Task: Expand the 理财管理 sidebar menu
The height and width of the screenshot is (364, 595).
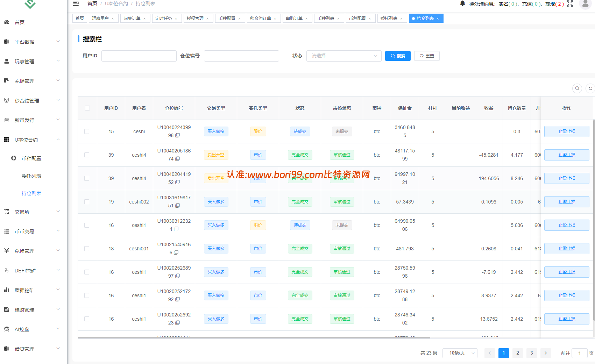Action: tap(58, 309)
